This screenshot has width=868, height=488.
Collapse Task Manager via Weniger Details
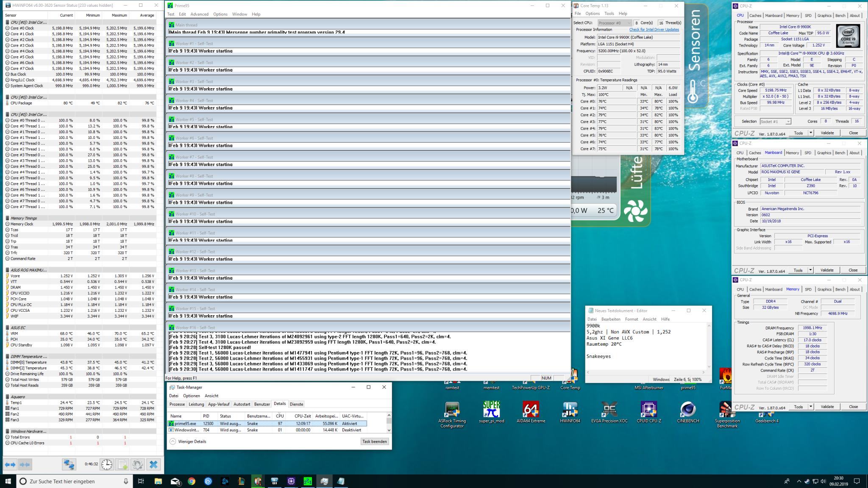pyautogui.click(x=188, y=441)
